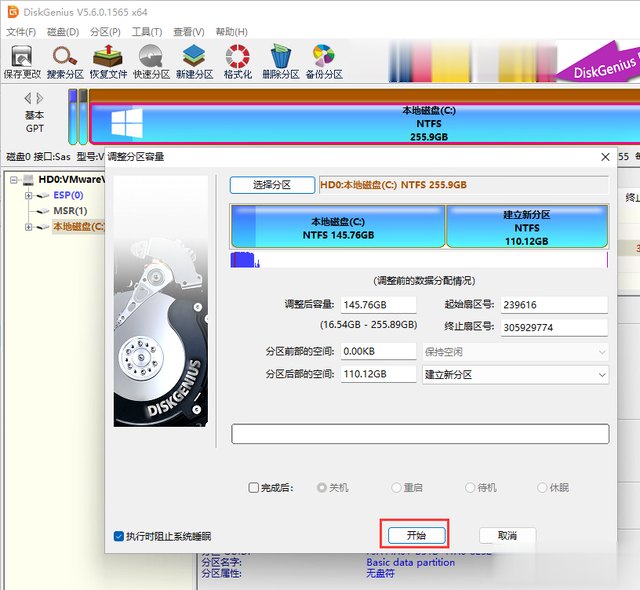The height and width of the screenshot is (590, 640).
Task: Select the first small partition bar in the disk map
Action: (73, 117)
